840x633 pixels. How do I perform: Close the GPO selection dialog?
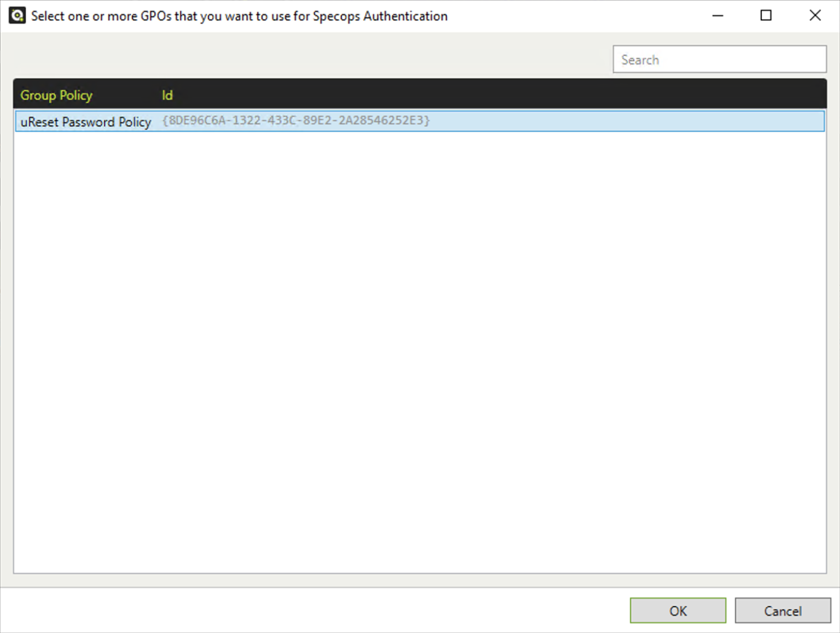point(815,16)
